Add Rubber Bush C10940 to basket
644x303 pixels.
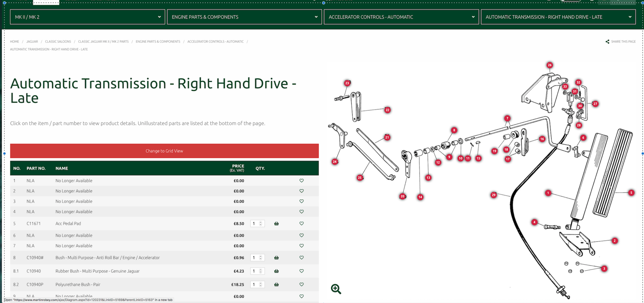(x=276, y=271)
